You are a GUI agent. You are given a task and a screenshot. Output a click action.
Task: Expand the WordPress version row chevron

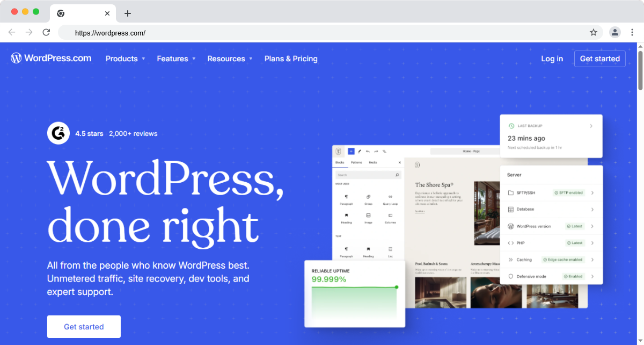pos(592,226)
